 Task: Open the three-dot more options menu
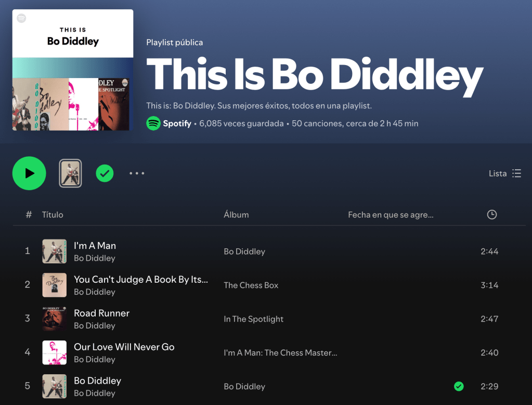(x=137, y=173)
